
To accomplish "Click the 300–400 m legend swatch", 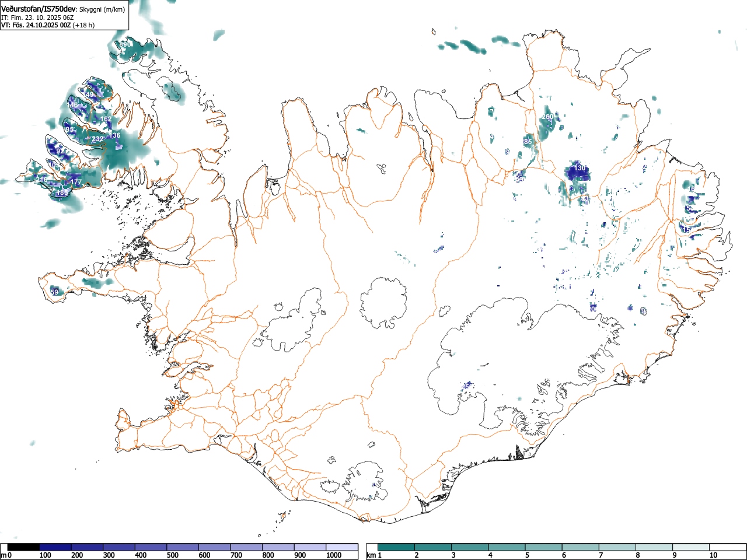I will [119, 547].
